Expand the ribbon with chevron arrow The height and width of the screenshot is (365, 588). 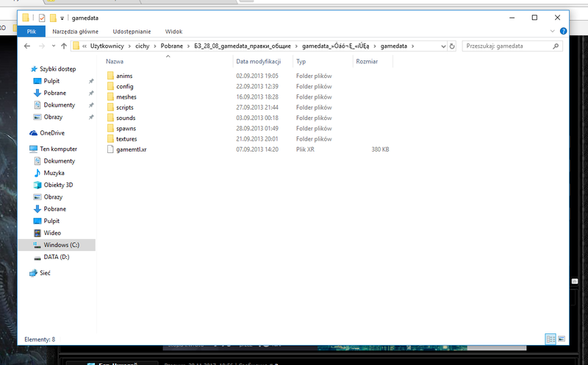(553, 31)
